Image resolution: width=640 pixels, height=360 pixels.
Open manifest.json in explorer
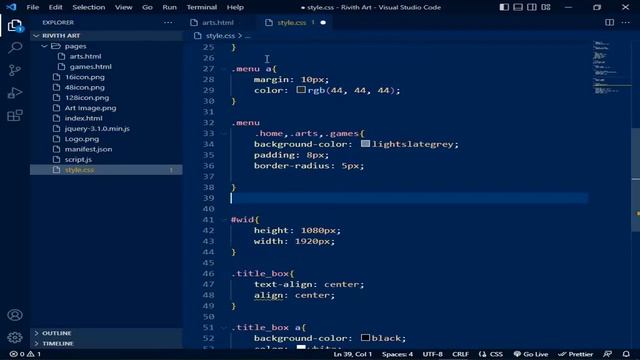click(88, 149)
